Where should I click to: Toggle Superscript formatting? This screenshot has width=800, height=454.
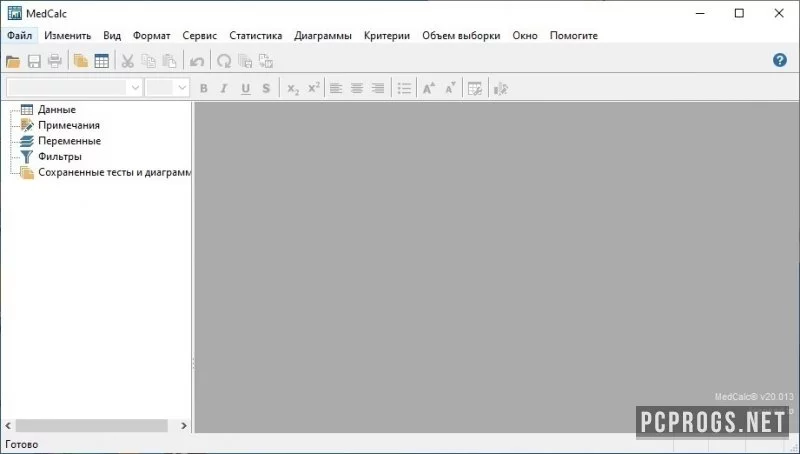click(314, 88)
